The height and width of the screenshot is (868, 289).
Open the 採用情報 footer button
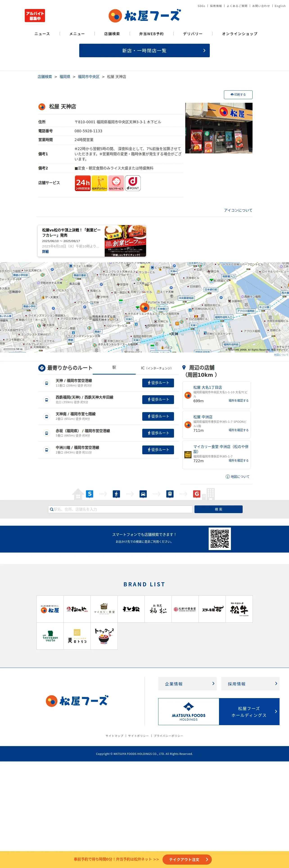[x=250, y=684]
